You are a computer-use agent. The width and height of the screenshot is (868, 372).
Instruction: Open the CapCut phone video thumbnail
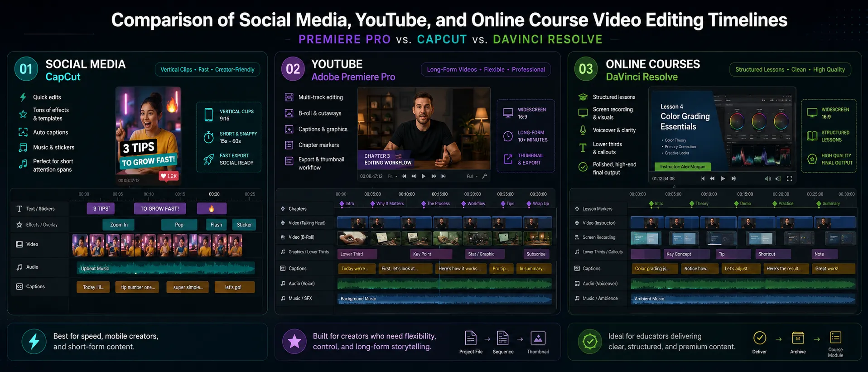click(x=148, y=135)
